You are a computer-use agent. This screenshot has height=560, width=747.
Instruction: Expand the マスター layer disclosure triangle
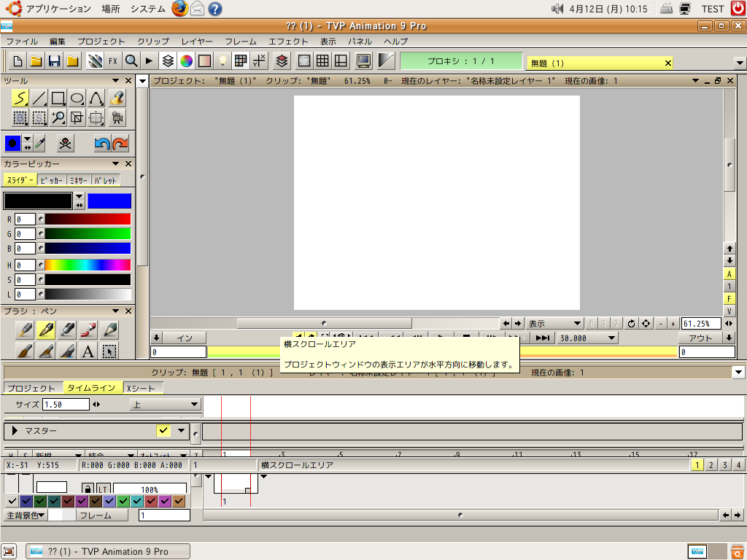[x=15, y=430]
